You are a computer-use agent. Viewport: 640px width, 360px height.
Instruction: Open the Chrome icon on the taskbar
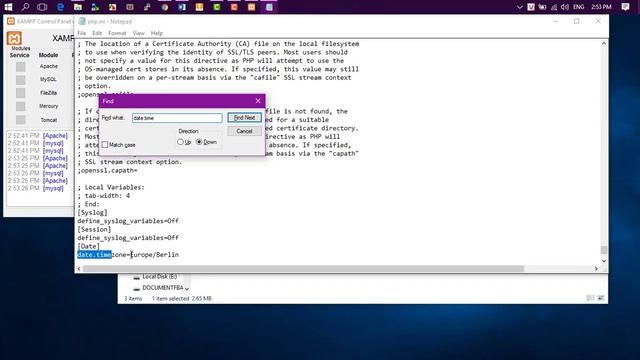(x=164, y=7)
